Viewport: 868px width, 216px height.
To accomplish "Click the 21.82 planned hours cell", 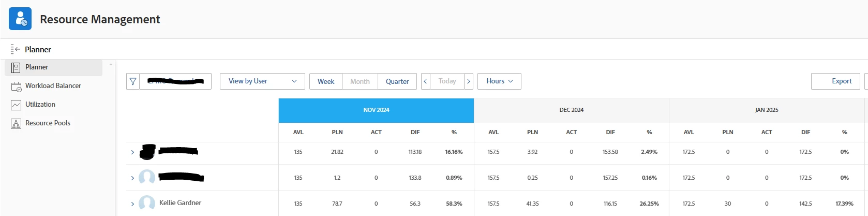I will tap(337, 152).
